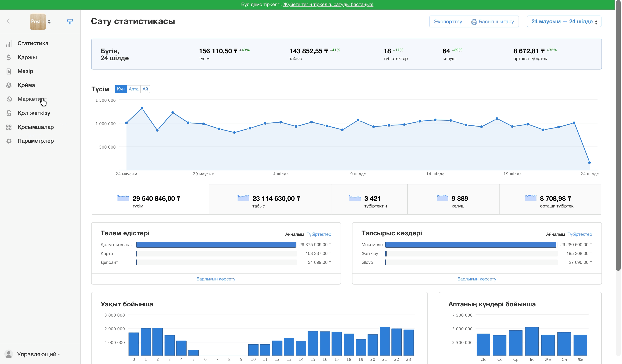
Task: Select the келуші metric tab
Action: 453,199
